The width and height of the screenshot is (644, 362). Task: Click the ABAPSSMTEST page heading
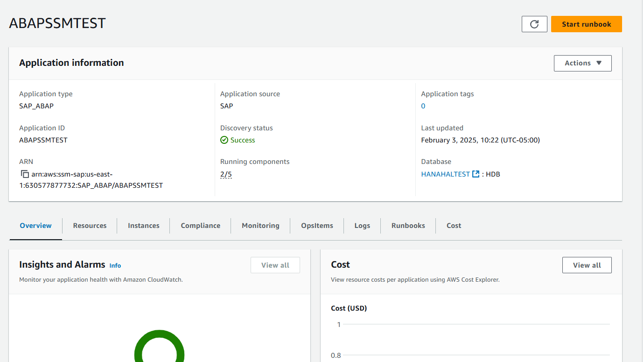pyautogui.click(x=57, y=23)
